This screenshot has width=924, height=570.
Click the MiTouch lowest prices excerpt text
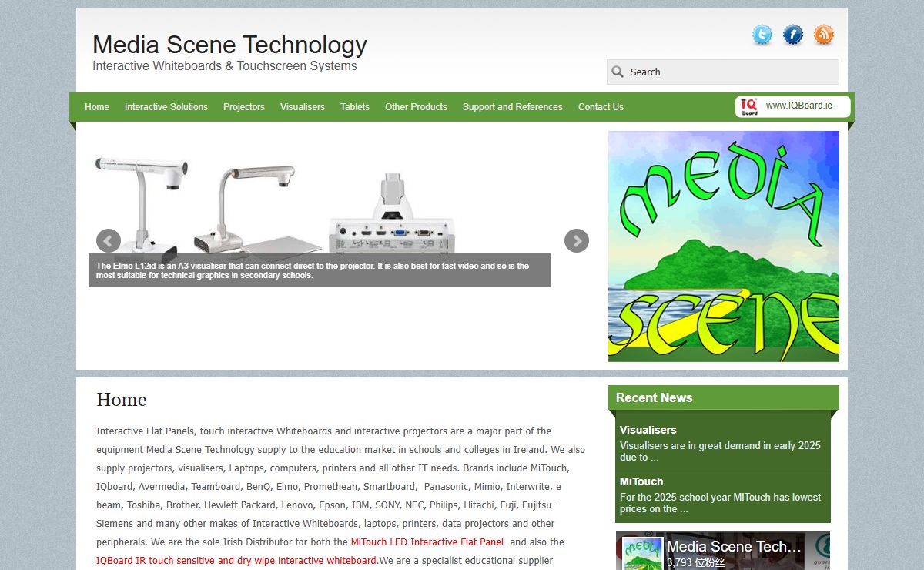click(x=720, y=503)
